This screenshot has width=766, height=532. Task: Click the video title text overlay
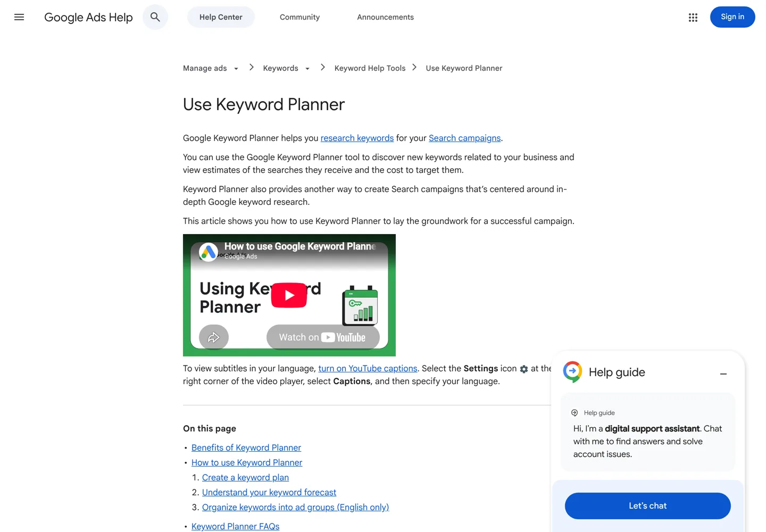click(x=300, y=246)
